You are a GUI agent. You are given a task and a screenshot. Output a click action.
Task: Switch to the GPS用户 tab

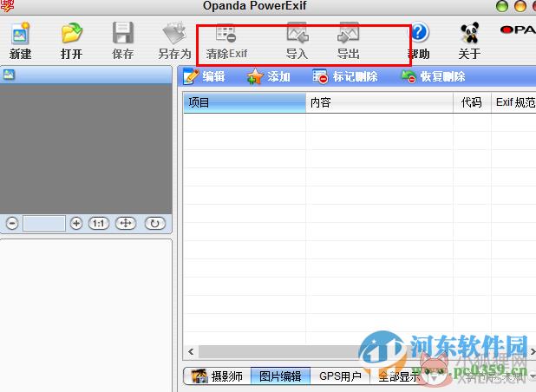point(340,376)
